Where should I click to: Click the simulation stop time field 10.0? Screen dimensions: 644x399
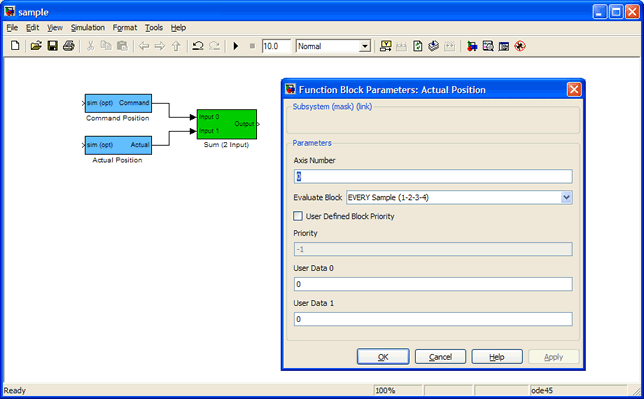276,46
